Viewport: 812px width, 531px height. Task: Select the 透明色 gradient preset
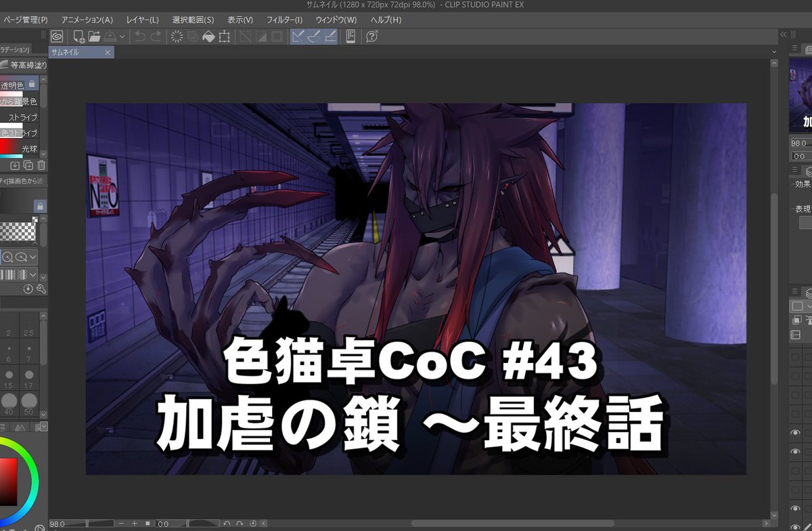19,85
